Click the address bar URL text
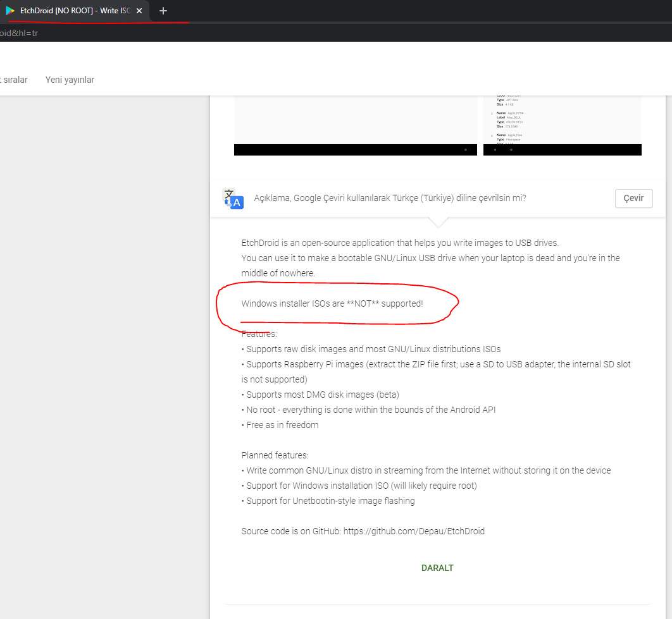Viewport: 672px width, 619px height. (19, 33)
